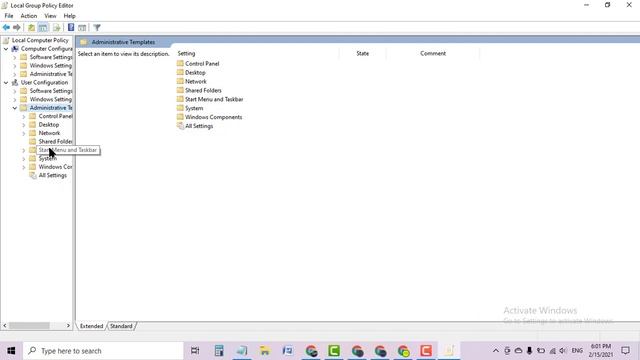Select Software Settings under User Configuration
Image resolution: width=640 pixels, height=360 pixels.
click(51, 91)
